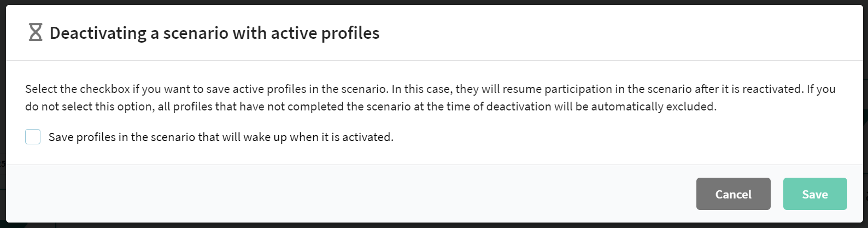This screenshot has width=868, height=228.
Task: Enable the save profiles checkbox
Action: coord(33,137)
